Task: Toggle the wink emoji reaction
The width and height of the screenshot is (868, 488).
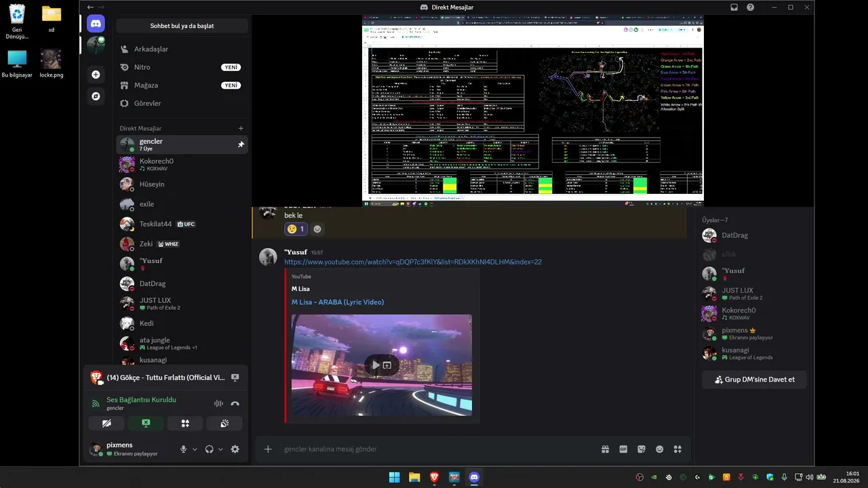Action: coord(296,229)
